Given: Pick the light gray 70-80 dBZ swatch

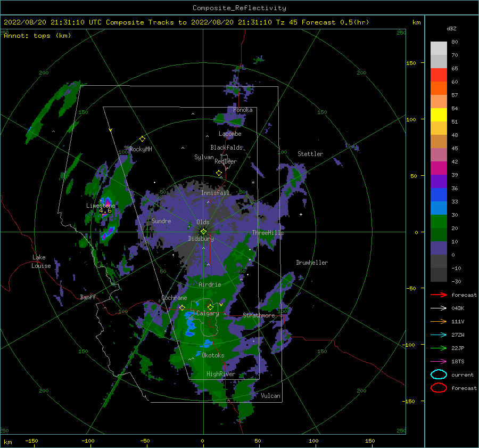Looking at the screenshot, I should pos(439,48).
